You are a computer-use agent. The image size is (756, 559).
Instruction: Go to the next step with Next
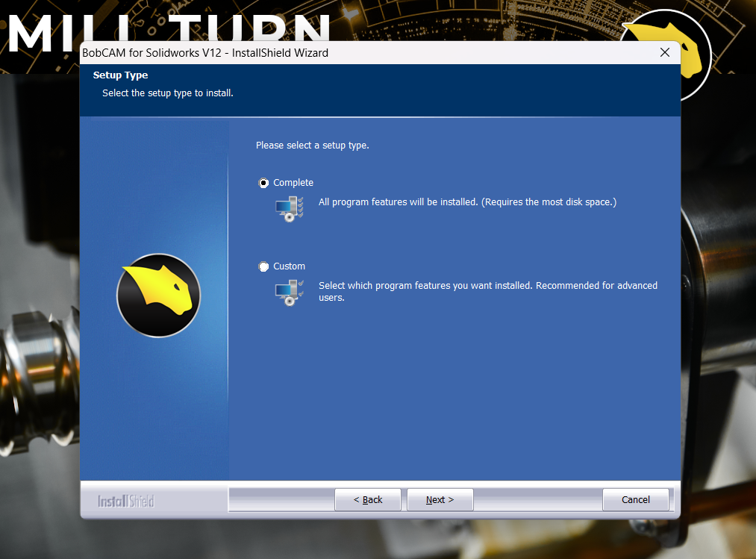pos(440,500)
